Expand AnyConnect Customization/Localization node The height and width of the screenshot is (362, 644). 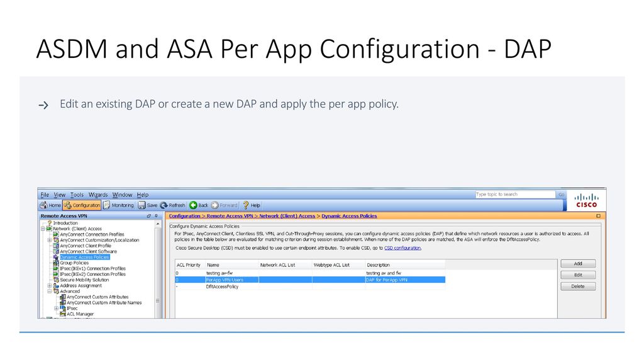tap(49, 240)
